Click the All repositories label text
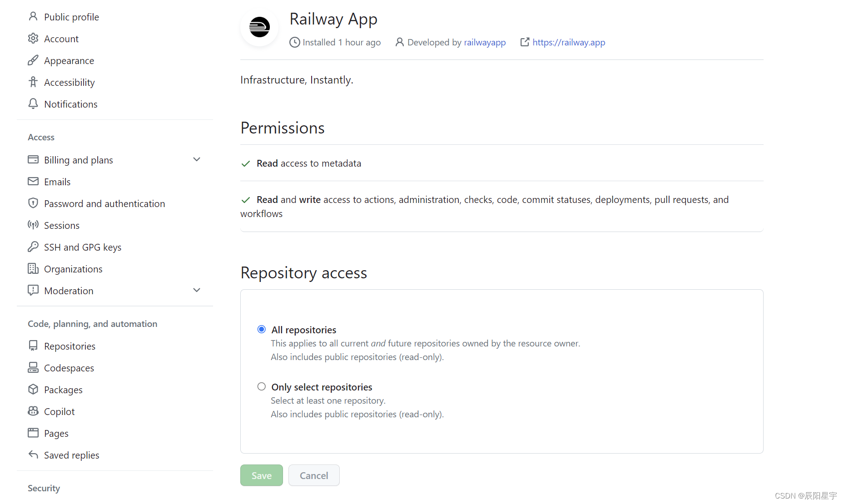 click(x=304, y=330)
